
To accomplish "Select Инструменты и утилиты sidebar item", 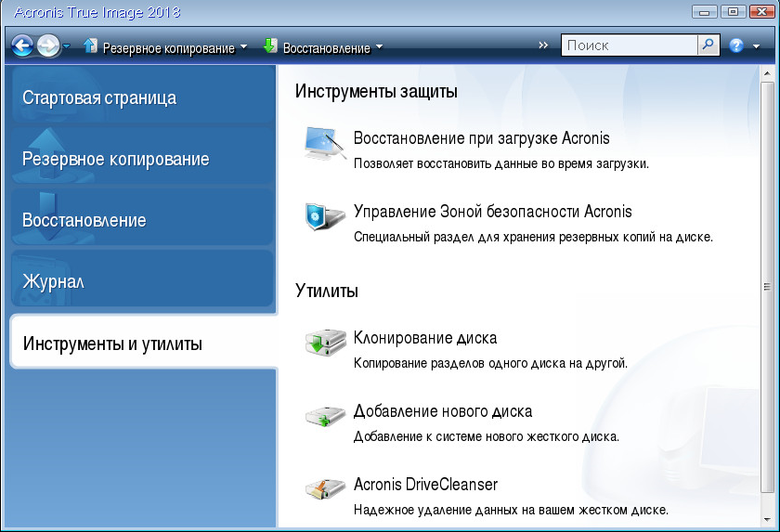I will click(144, 342).
